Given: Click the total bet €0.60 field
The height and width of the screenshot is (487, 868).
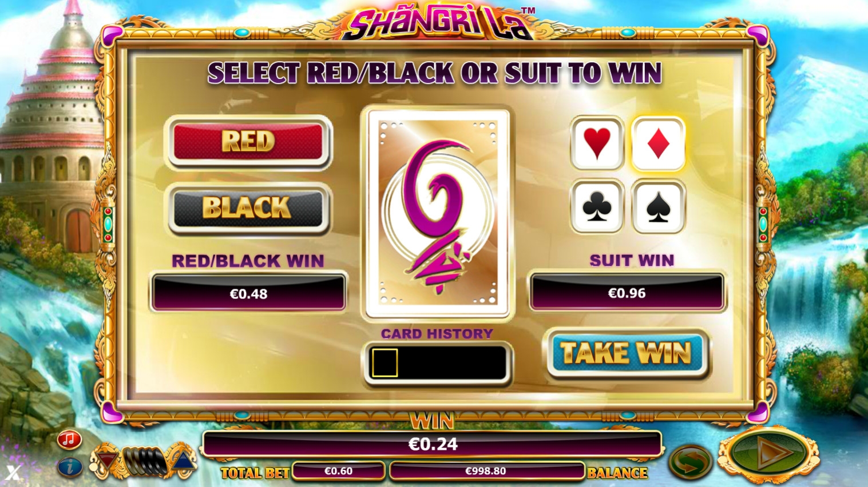Looking at the screenshot, I should click(339, 471).
